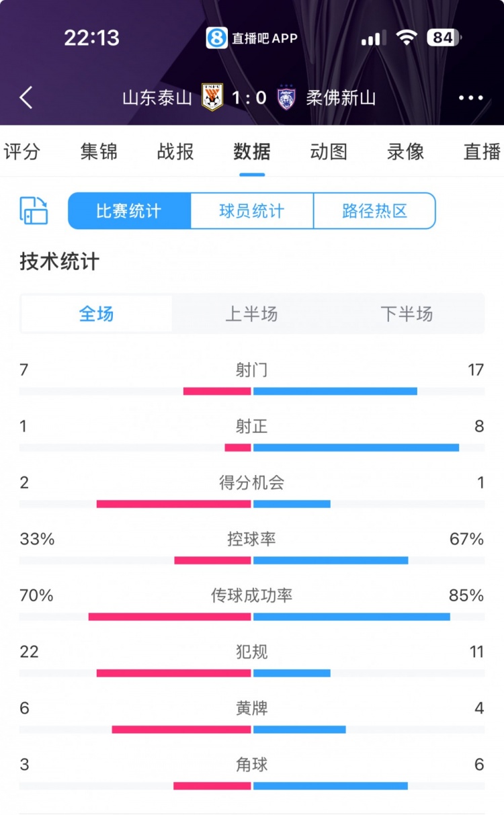504x815 pixels.
Task: Tap the 1 : 0 match score
Action: [249, 98]
